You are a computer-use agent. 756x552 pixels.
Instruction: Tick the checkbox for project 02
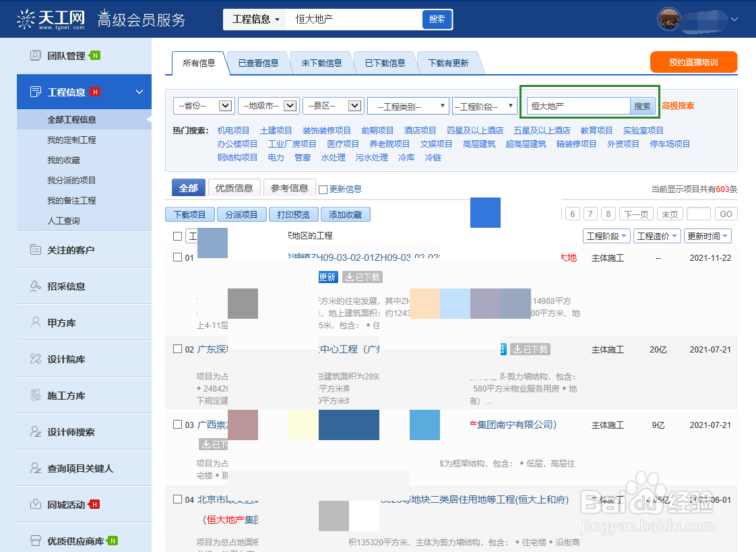[177, 349]
